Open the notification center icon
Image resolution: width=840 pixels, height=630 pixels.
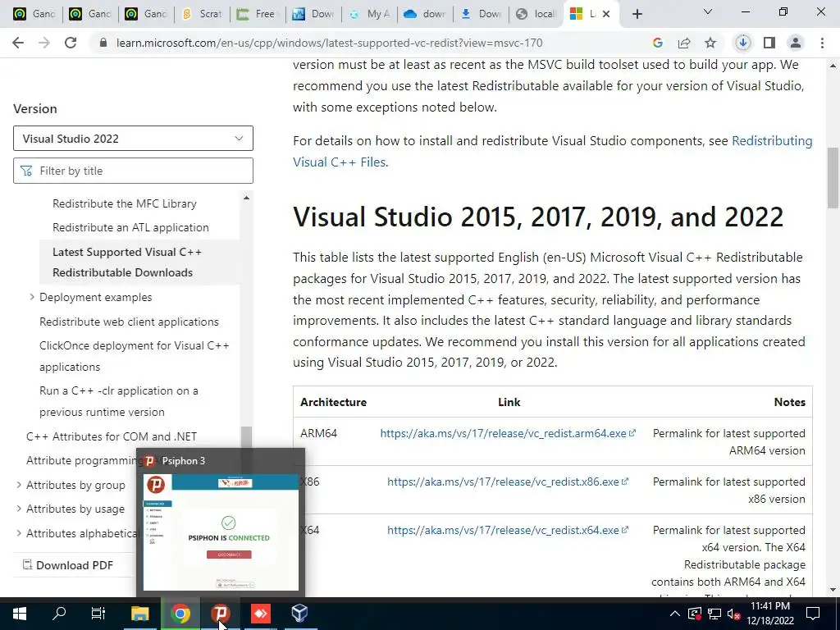tap(813, 614)
